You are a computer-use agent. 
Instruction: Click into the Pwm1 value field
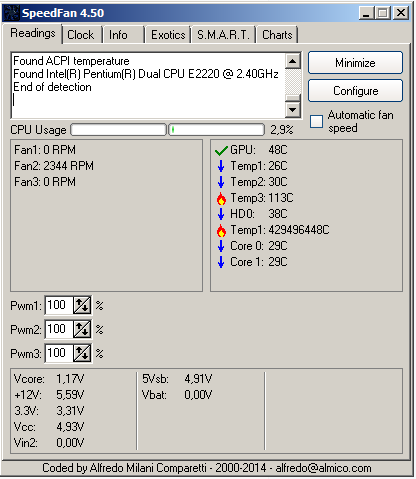tap(59, 305)
